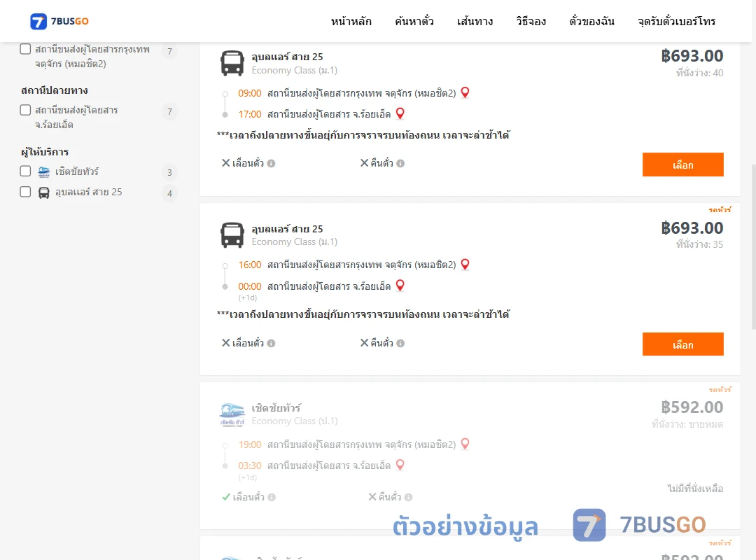Click info icon next to เลื่อนตั๋ว, 09:00 trip

(272, 164)
